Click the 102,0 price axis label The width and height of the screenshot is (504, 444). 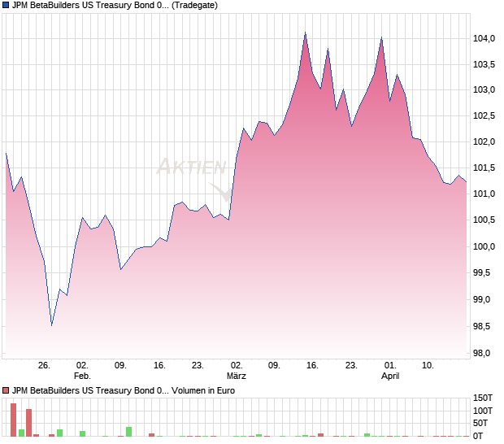(x=484, y=141)
